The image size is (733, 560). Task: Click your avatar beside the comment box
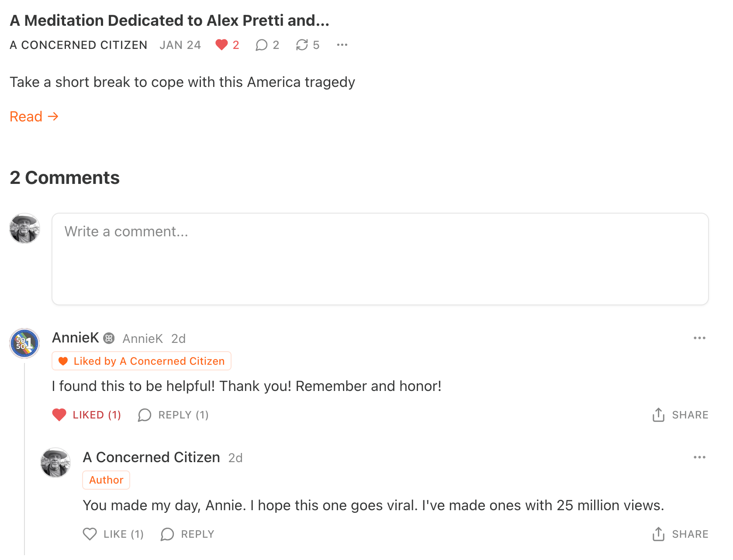[25, 228]
